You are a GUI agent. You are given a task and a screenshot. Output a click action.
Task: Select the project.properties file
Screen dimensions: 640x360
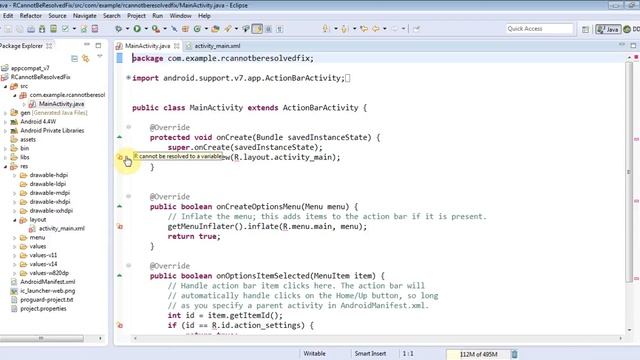[43, 309]
